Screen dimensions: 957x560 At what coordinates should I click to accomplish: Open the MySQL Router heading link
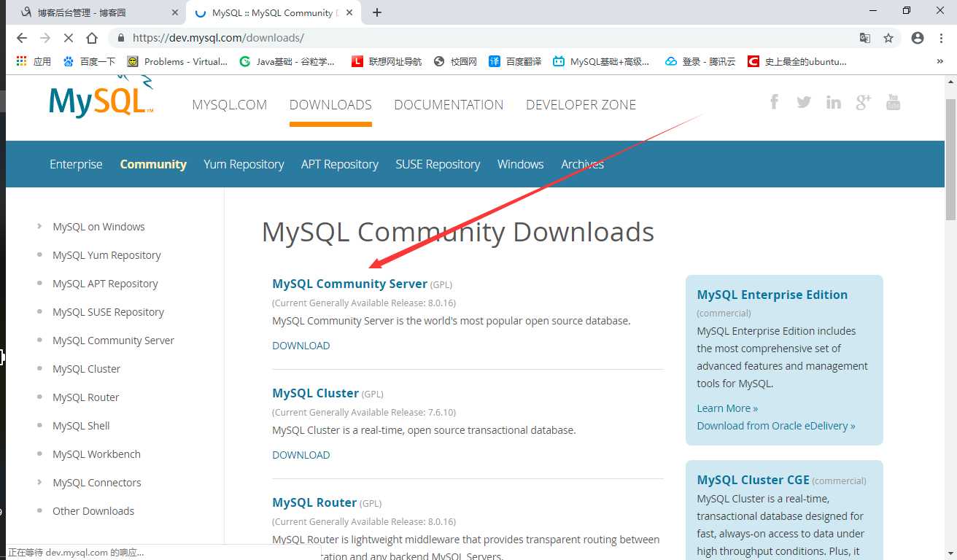tap(314, 502)
